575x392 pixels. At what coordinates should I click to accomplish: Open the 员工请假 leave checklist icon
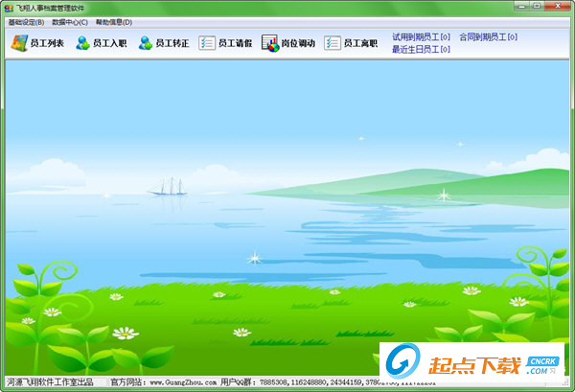point(207,43)
